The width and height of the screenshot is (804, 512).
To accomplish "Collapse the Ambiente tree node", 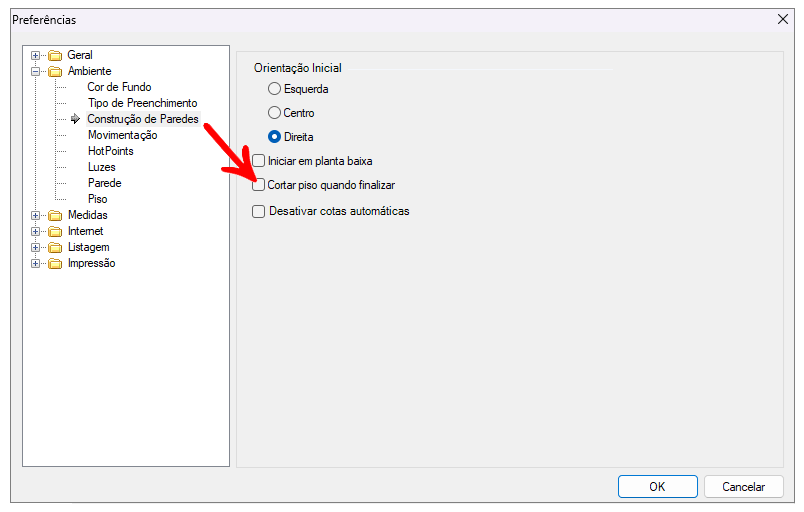I will (x=35, y=71).
